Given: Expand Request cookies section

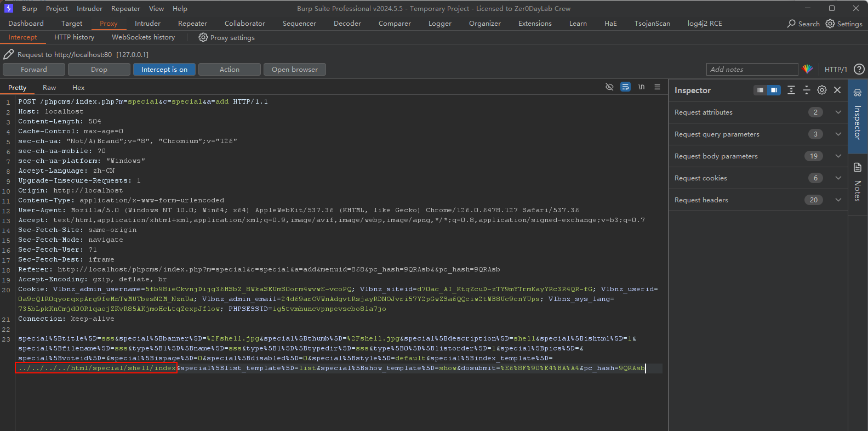Looking at the screenshot, I should point(758,178).
